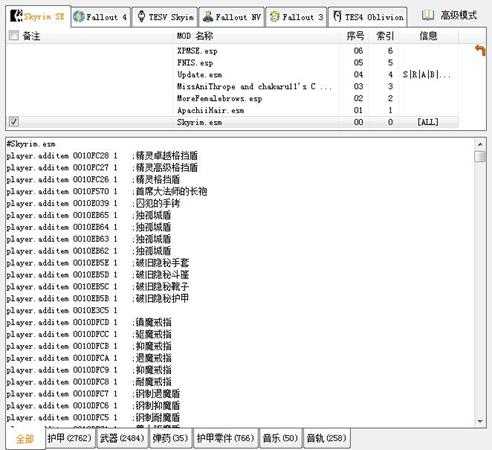Show the 护甲 (2762) category tab
Screen dimensions: 492x450
click(69, 438)
